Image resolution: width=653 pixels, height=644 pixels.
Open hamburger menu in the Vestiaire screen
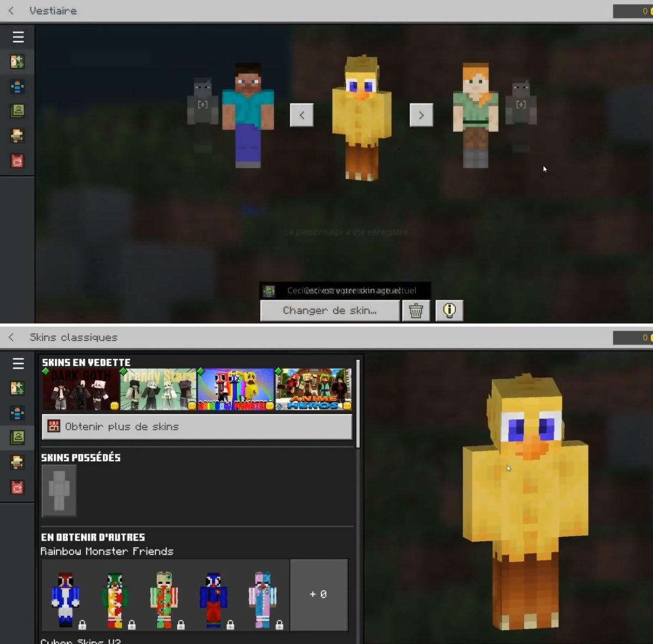click(18, 36)
